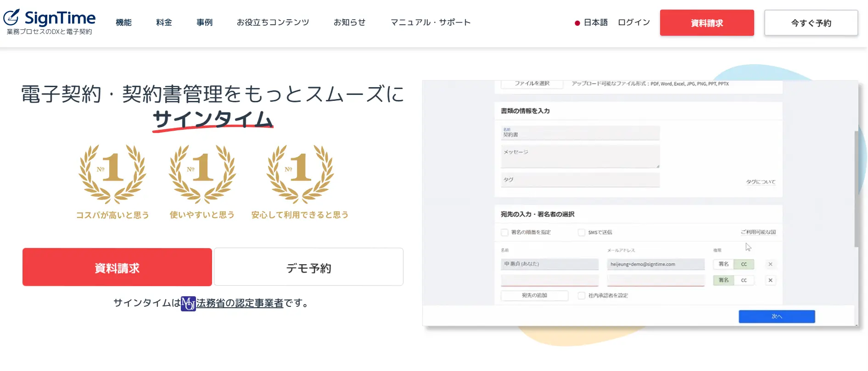868x371 pixels.
Task: Click the ログイン link
Action: pos(634,22)
